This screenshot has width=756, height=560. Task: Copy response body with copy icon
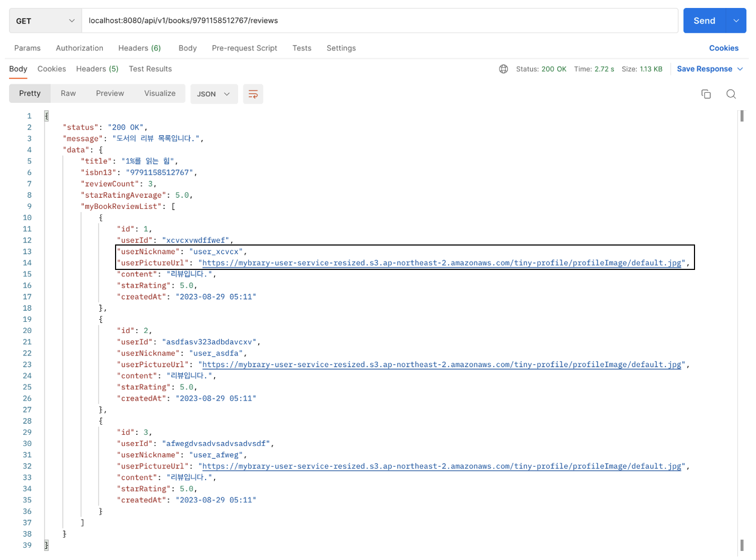tap(706, 94)
